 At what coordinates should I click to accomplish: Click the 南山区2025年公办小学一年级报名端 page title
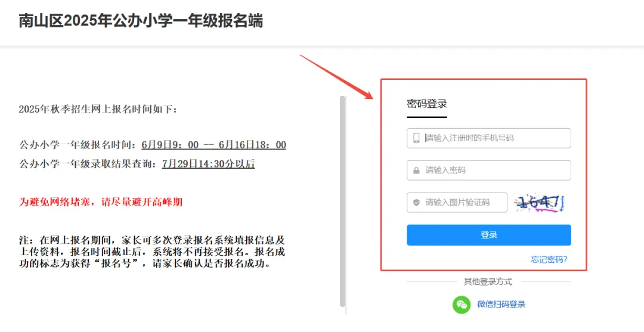141,21
